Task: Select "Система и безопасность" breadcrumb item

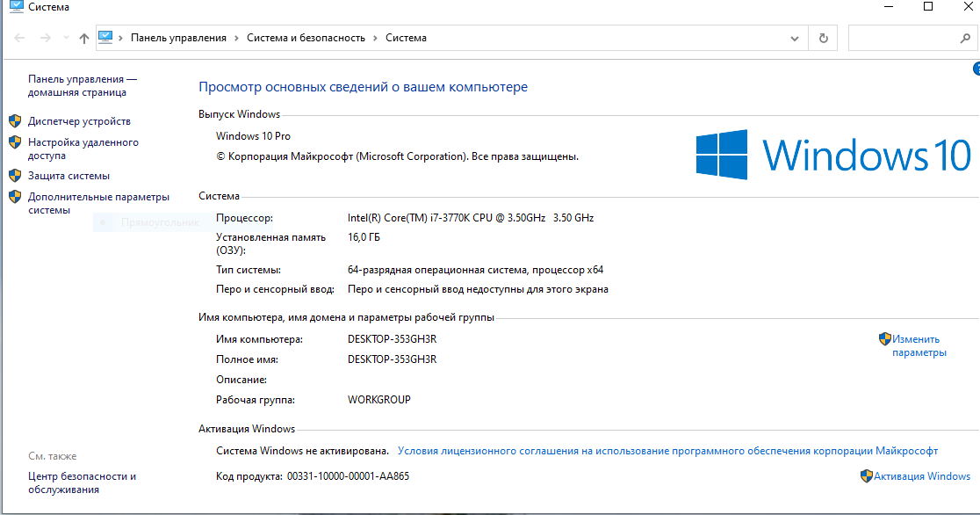Action: click(306, 39)
